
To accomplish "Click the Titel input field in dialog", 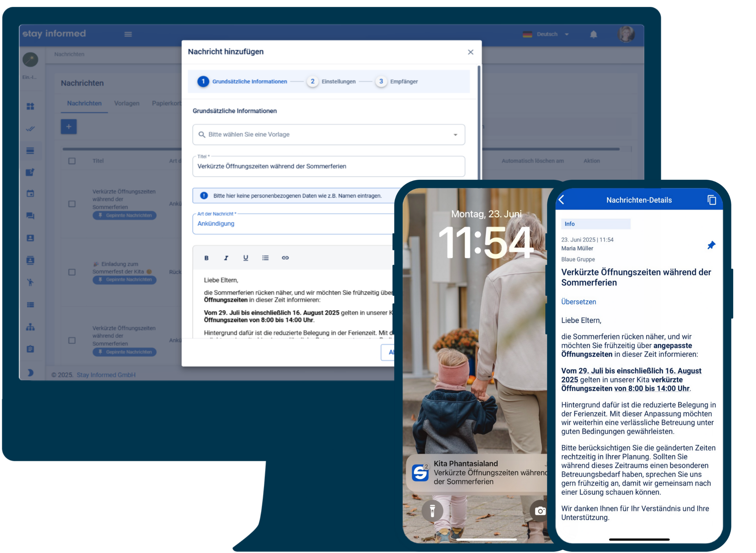I will [x=329, y=166].
